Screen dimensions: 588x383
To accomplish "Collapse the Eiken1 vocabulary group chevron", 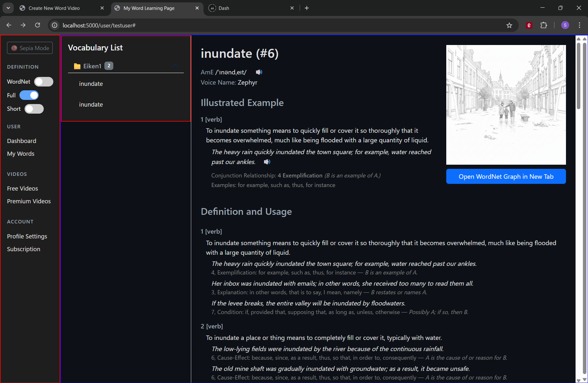I will click(x=175, y=66).
